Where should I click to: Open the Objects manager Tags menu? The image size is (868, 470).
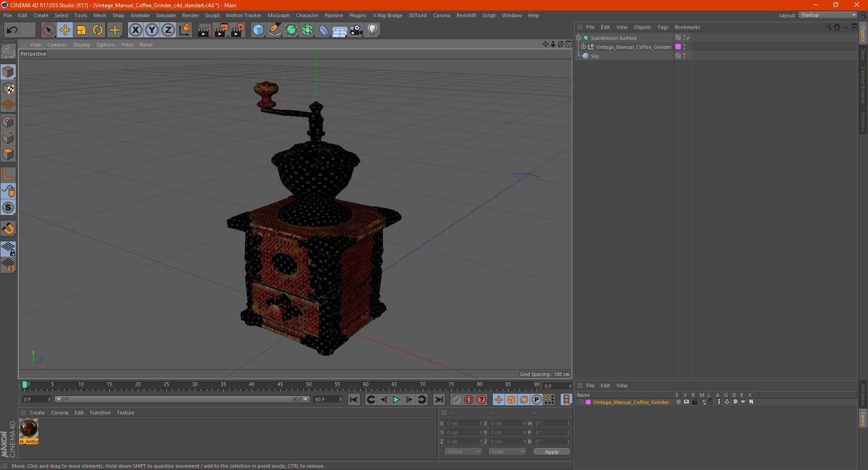point(663,27)
